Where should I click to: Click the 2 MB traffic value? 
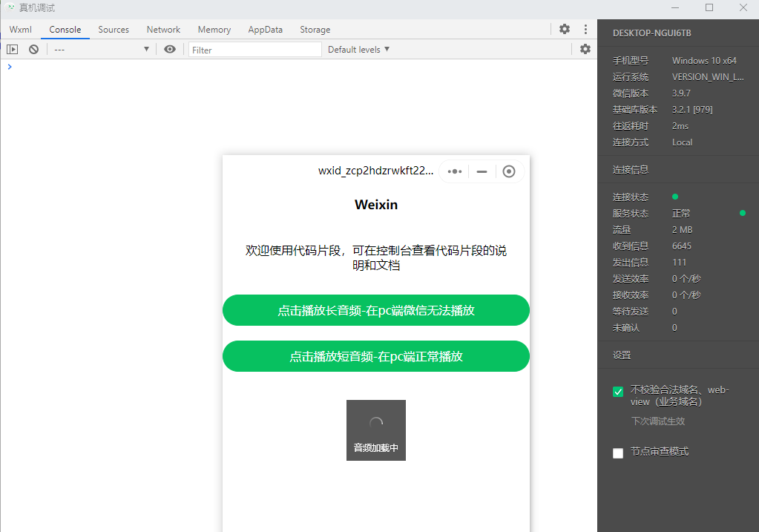click(682, 229)
